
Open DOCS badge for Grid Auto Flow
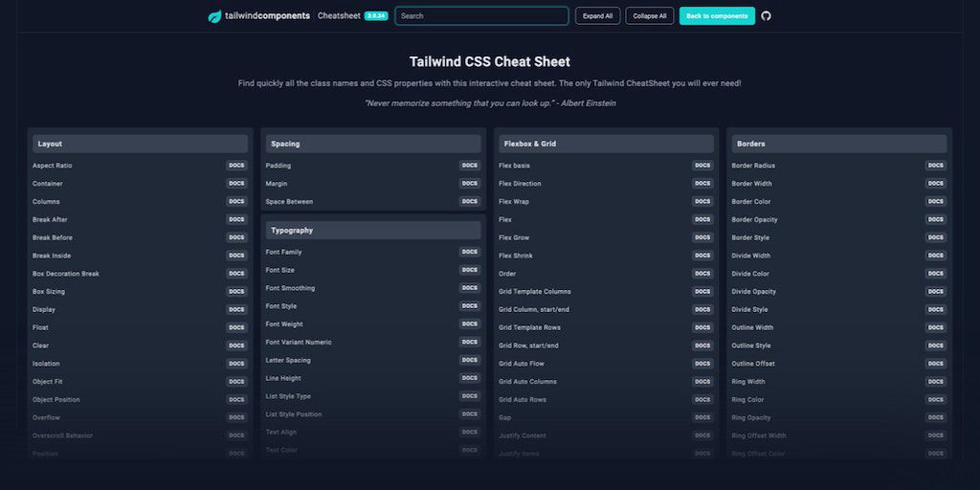point(702,364)
